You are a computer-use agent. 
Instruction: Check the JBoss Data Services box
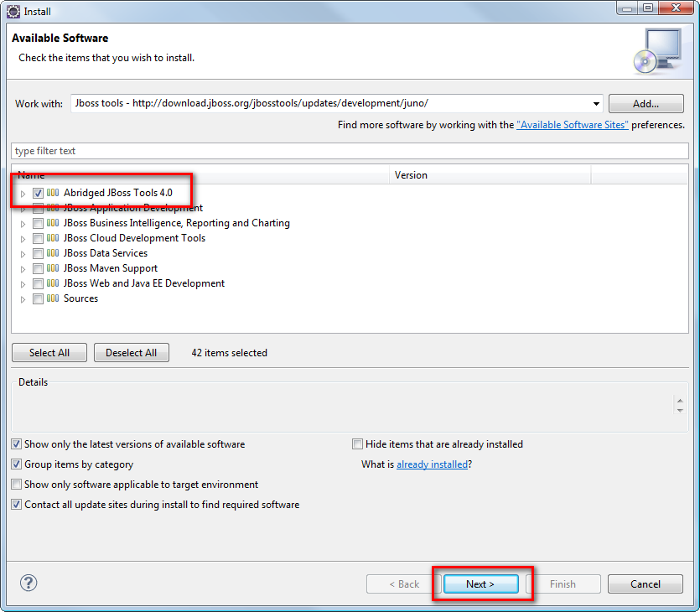[x=38, y=253]
